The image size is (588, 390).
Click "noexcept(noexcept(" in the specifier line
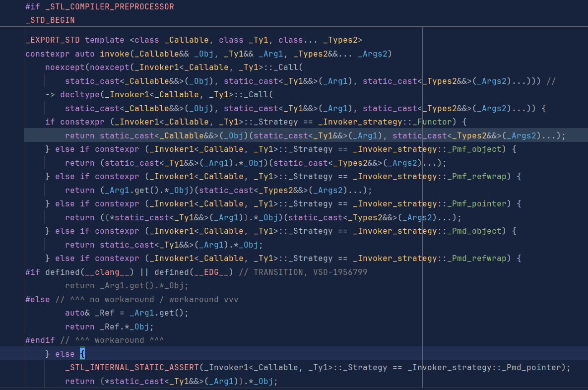pos(90,67)
